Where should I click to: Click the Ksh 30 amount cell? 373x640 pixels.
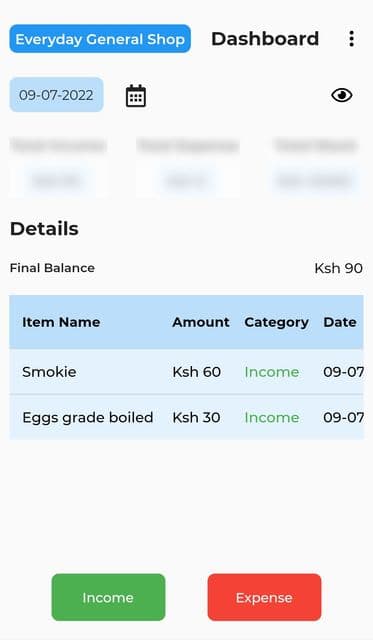pos(196,417)
